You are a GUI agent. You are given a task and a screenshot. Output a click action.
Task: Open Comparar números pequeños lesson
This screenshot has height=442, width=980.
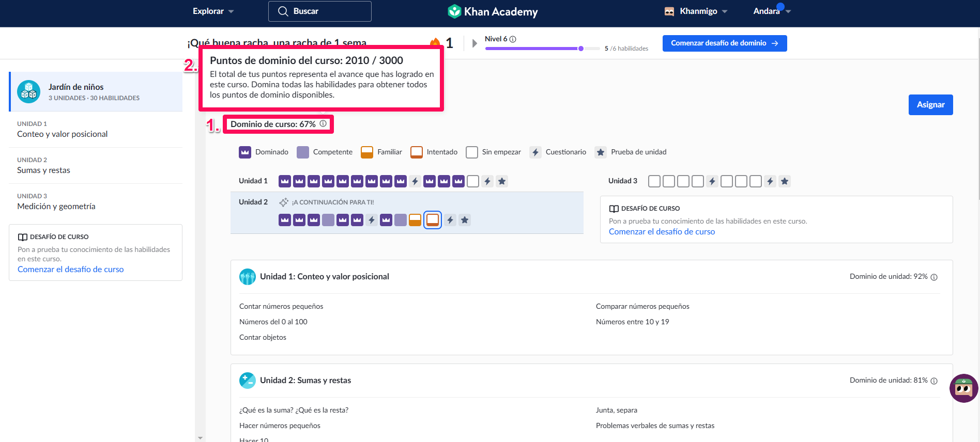pyautogui.click(x=642, y=307)
